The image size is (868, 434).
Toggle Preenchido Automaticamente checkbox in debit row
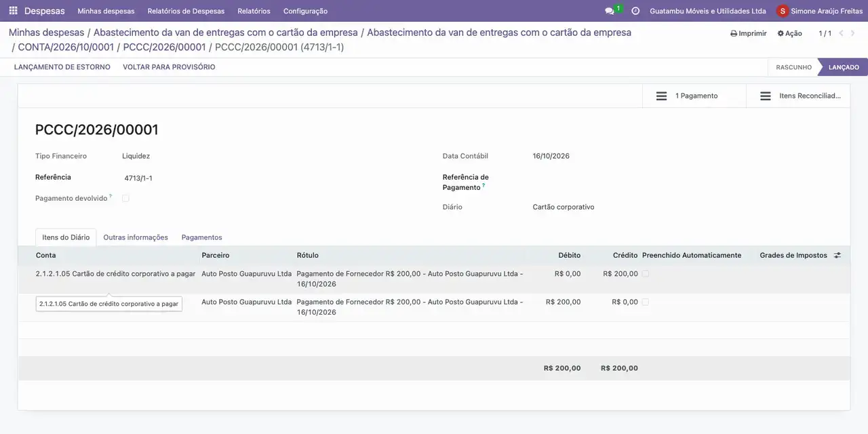click(646, 302)
